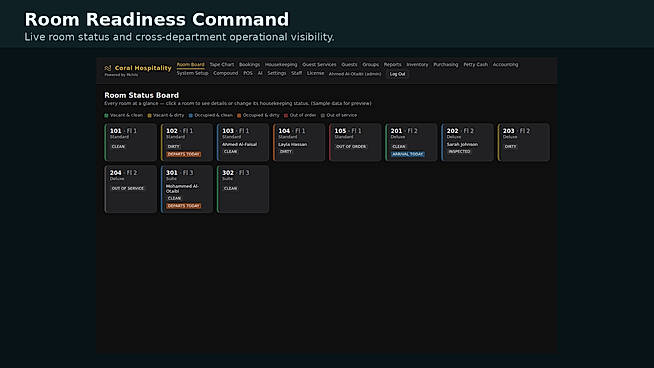This screenshot has width=654, height=368.
Task: Click the DEPARTS TODAY badge on room 102
Action: [x=184, y=154]
